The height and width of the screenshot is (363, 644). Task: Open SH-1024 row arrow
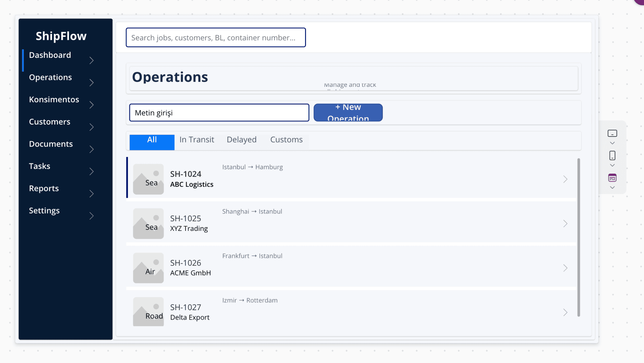(565, 179)
